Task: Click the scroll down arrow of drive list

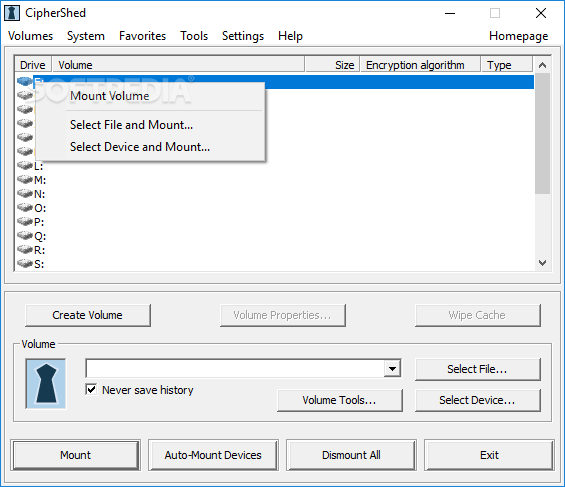Action: 542,263
